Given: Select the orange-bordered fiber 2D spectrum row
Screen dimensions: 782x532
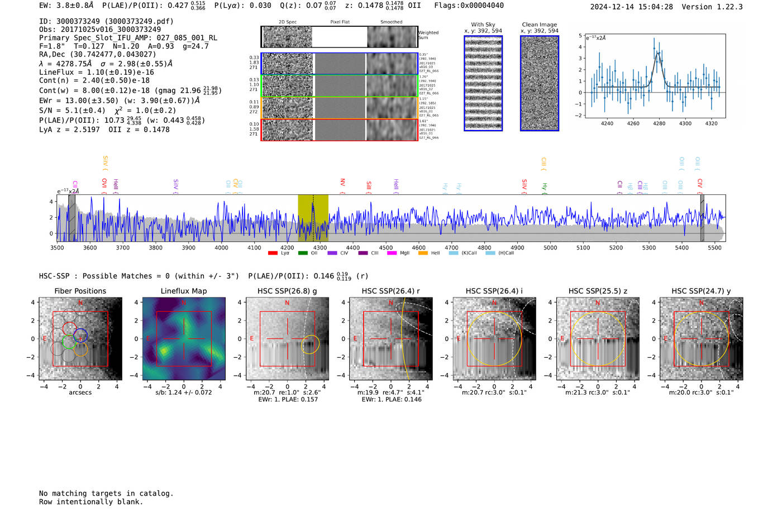Looking at the screenshot, I should click(x=340, y=108).
